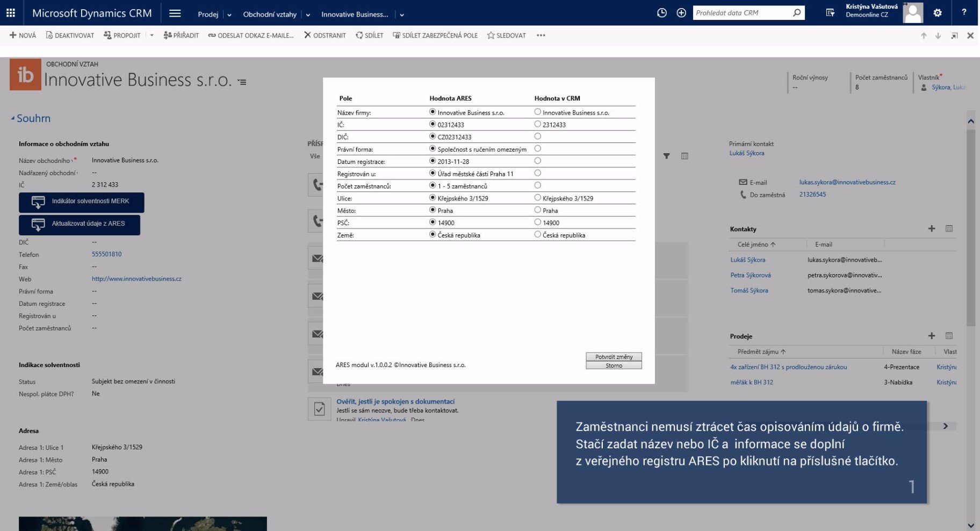Viewport: 980px width, 531px height.
Task: Open the record title list menu icon
Action: pyautogui.click(x=242, y=82)
